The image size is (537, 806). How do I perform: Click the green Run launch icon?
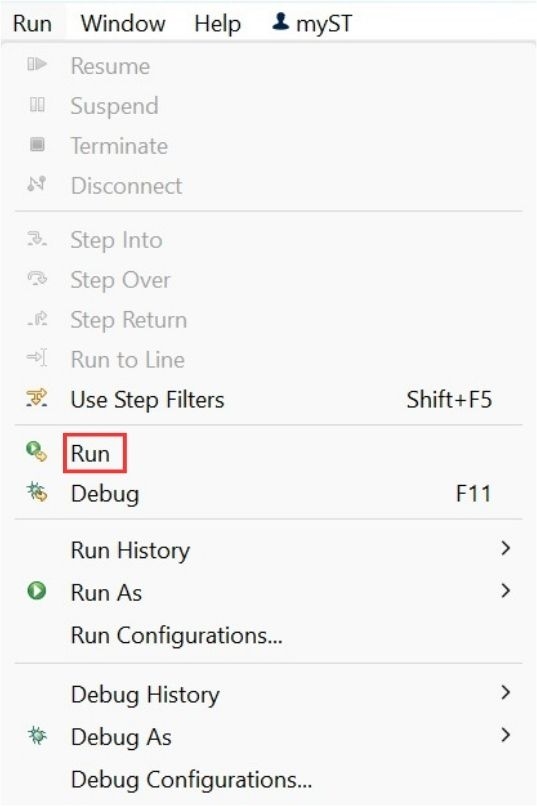click(36, 451)
